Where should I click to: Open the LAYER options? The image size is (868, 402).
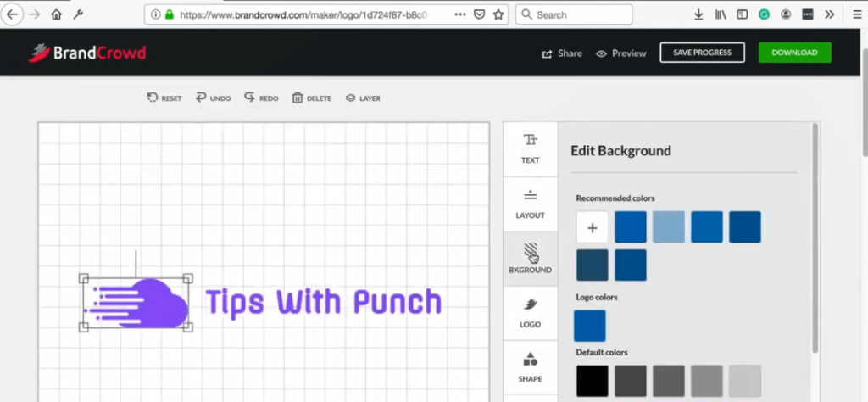coord(363,98)
